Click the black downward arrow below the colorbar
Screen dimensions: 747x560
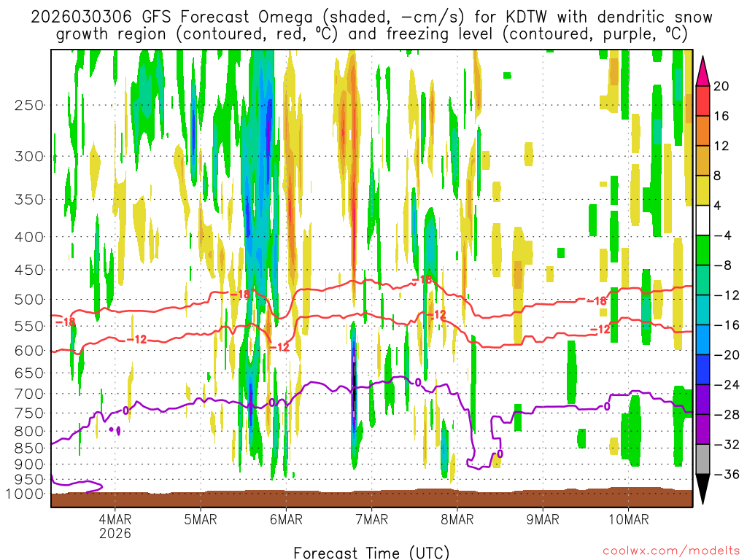[x=703, y=489]
